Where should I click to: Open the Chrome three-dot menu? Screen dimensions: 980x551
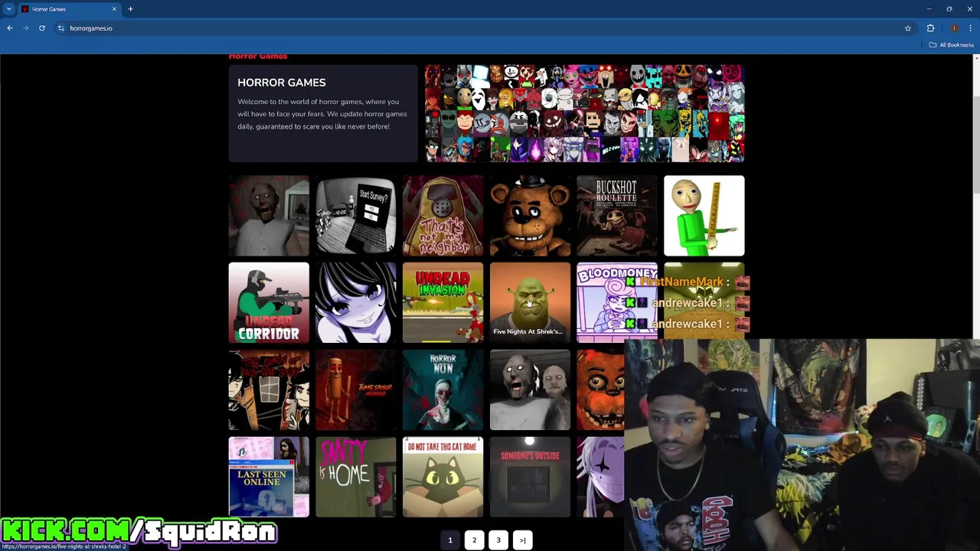[x=970, y=28]
